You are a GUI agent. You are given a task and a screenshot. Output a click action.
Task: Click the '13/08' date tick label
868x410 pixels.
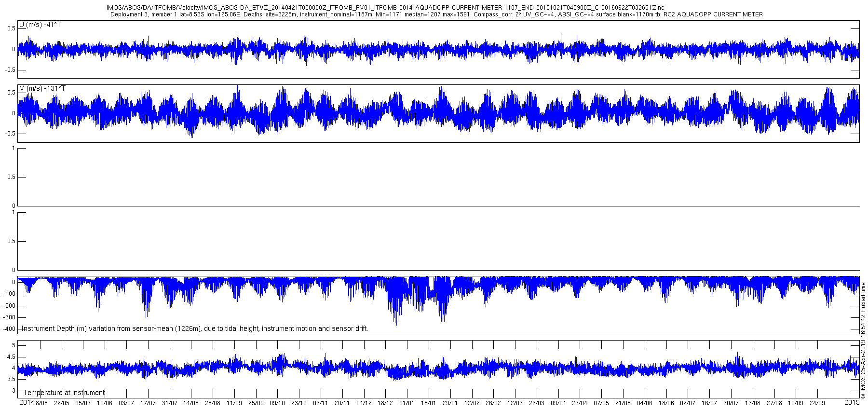(753, 403)
